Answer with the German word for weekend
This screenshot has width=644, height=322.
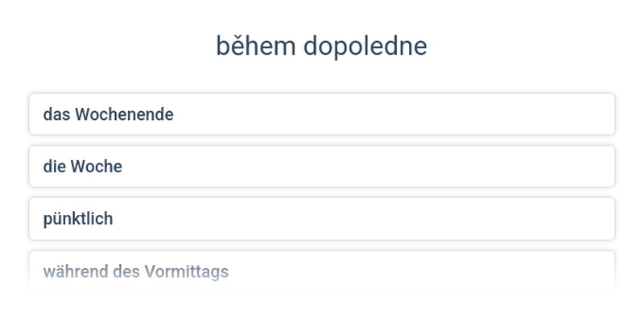tap(322, 114)
